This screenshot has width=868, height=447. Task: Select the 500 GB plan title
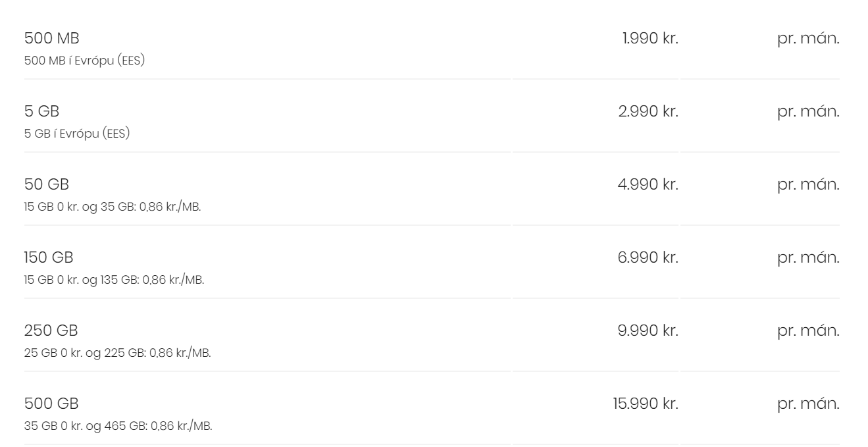point(51,404)
